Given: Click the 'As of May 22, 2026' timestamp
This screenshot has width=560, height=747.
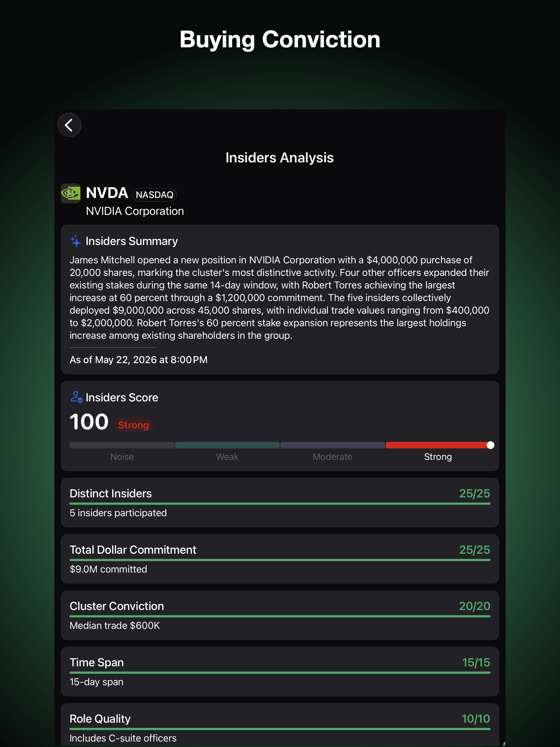Looking at the screenshot, I should (138, 360).
